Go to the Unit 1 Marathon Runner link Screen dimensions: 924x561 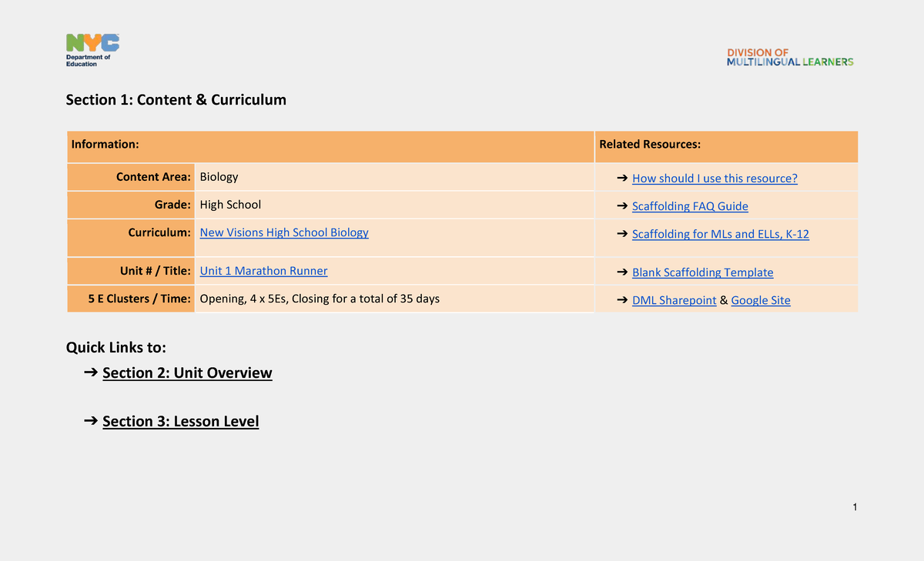click(263, 271)
